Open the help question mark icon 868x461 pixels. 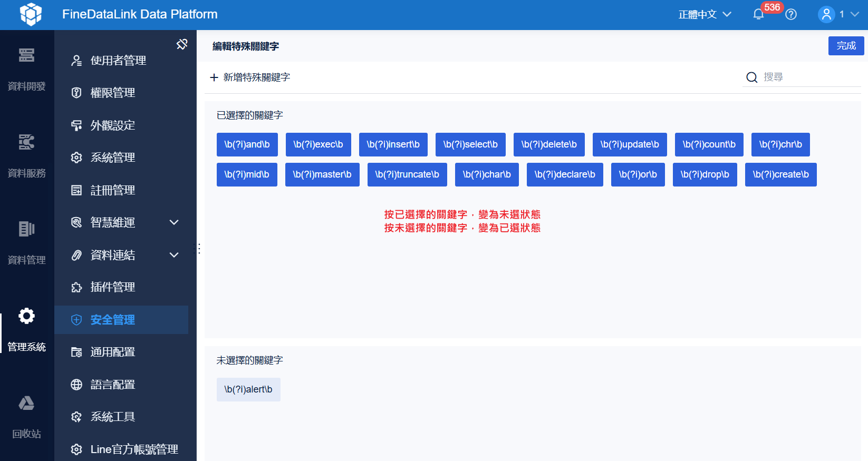791,14
